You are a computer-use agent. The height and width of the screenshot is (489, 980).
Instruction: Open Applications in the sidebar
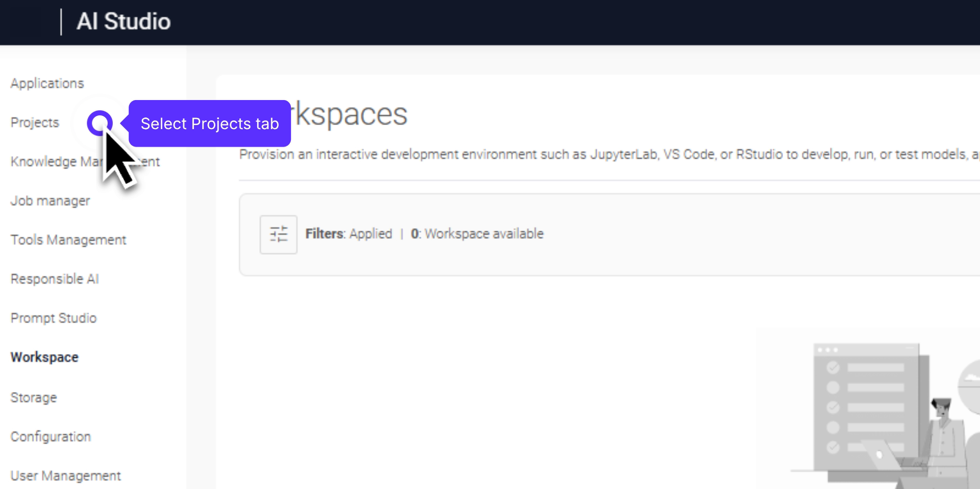[x=47, y=83]
